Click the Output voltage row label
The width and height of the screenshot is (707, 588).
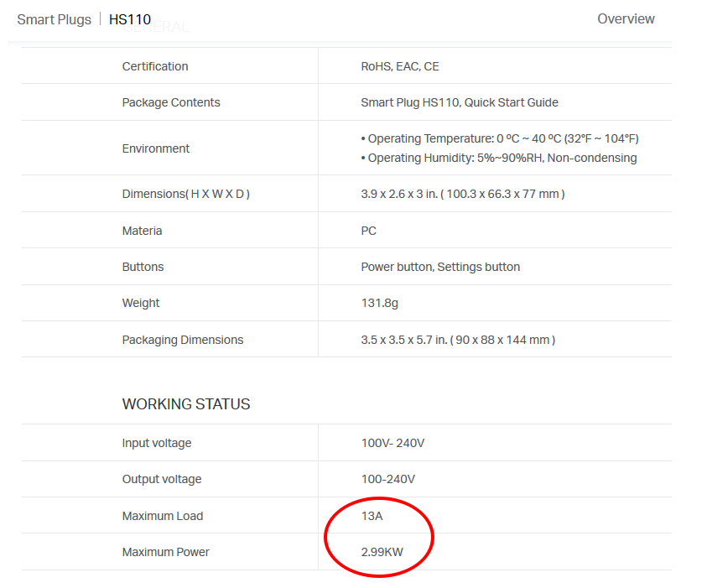[x=162, y=479]
